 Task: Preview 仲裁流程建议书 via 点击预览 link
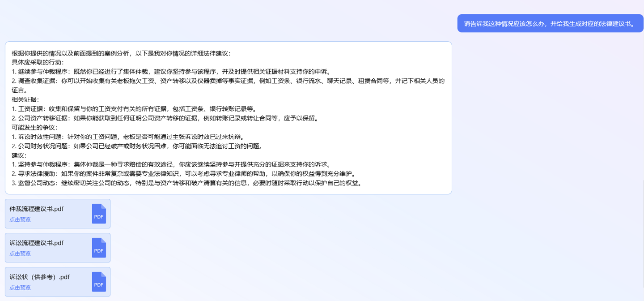tap(20, 219)
